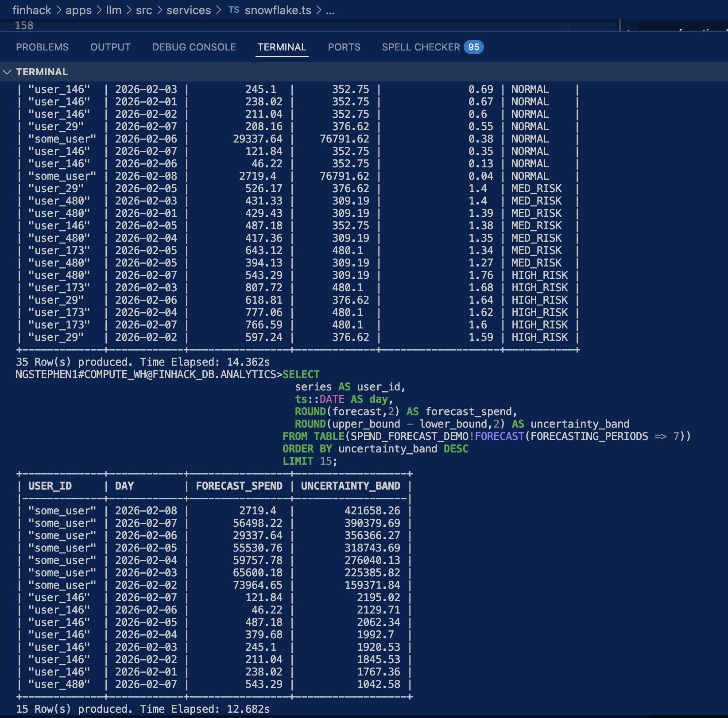728x718 pixels.
Task: Click MED_RISK label in the 1.27 row
Action: [x=536, y=263]
